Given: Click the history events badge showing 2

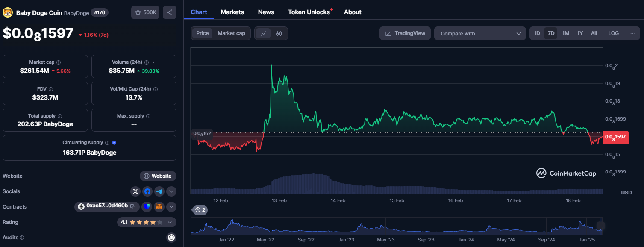Looking at the screenshot, I should point(200,210).
